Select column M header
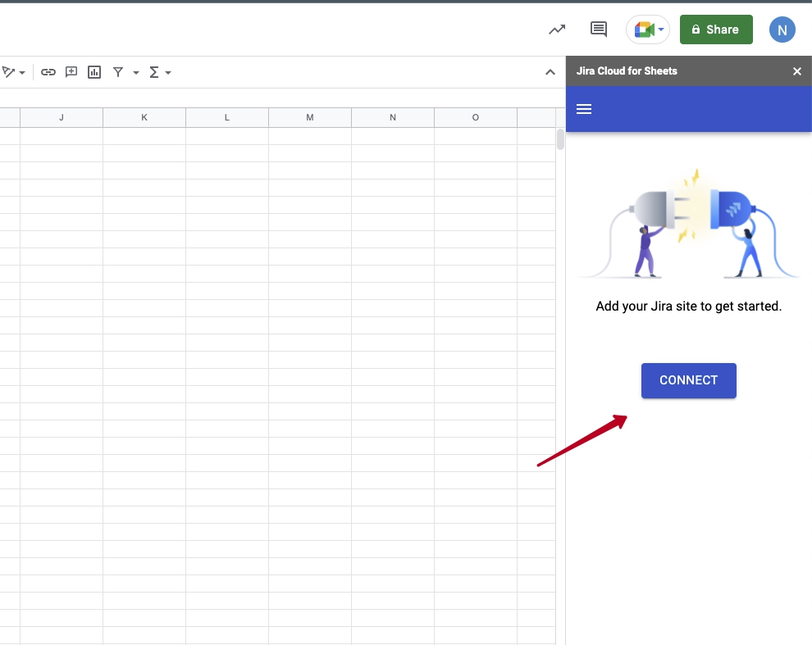 [x=310, y=118]
